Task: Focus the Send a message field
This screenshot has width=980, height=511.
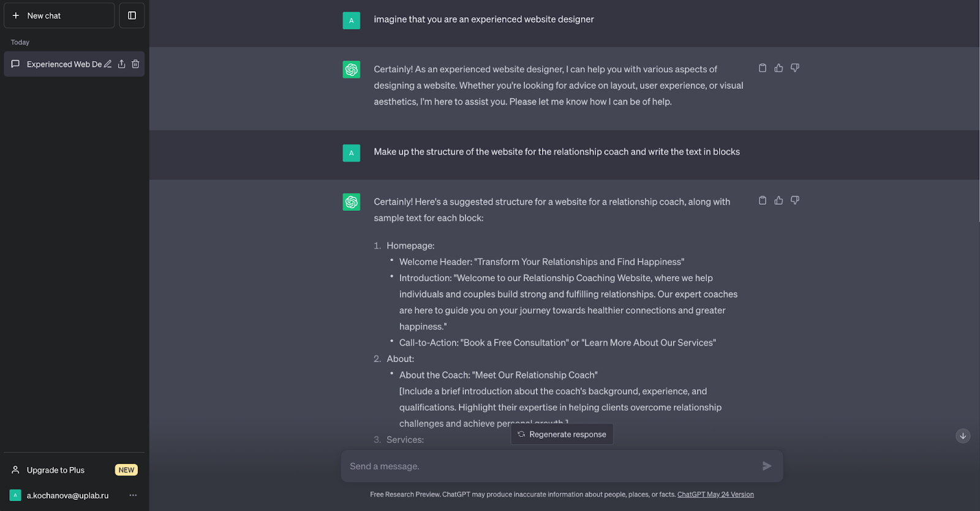Action: 551,466
